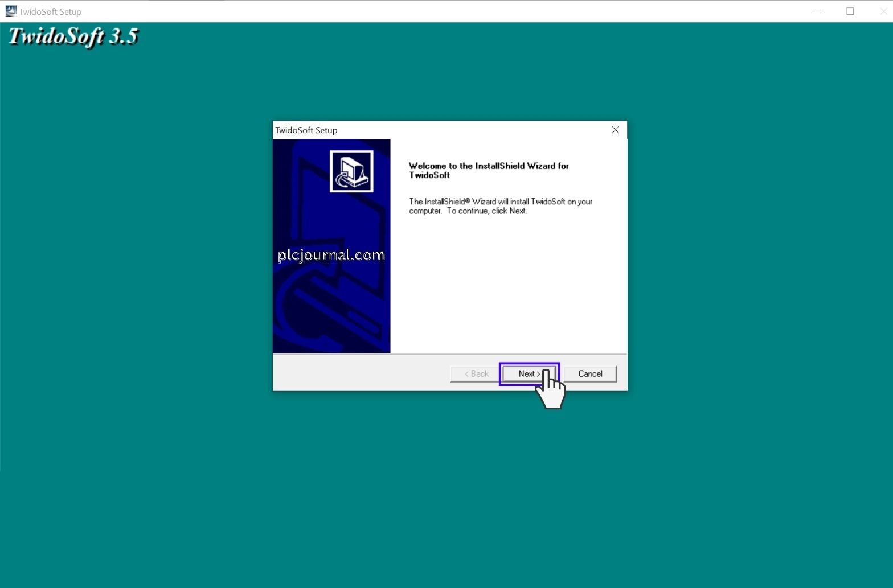Click the 'To continue, click Next' instruction text

(487, 211)
